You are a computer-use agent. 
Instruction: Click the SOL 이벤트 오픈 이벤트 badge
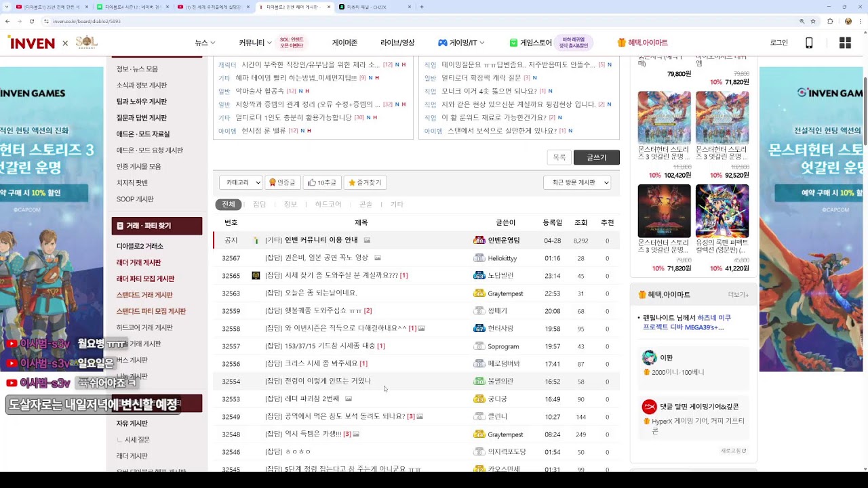292,43
